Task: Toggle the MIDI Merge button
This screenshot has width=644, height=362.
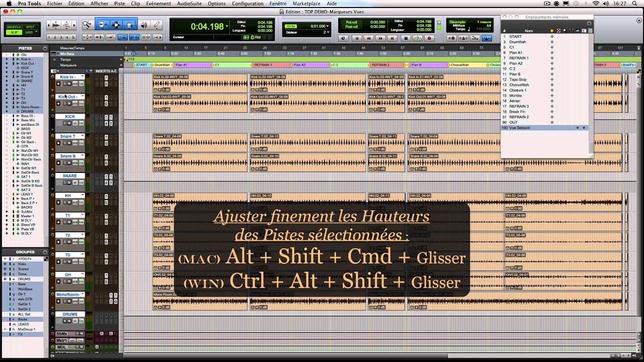Action: (475, 38)
